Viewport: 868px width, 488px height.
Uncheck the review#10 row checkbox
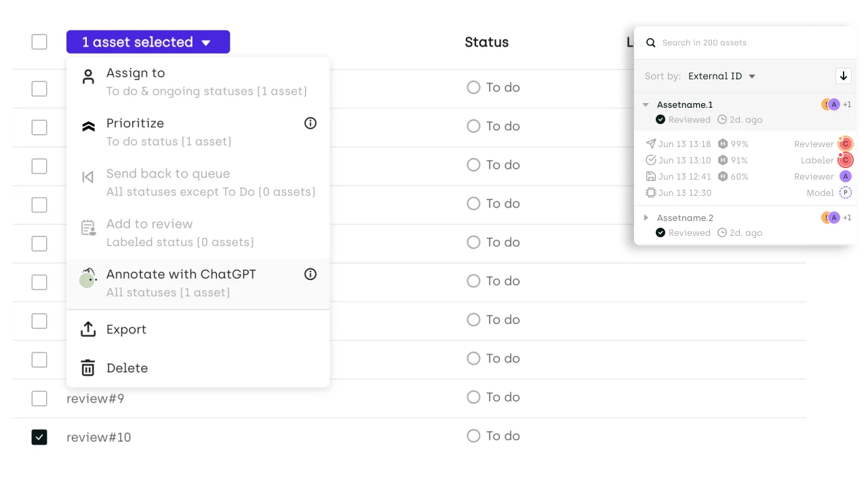point(39,437)
